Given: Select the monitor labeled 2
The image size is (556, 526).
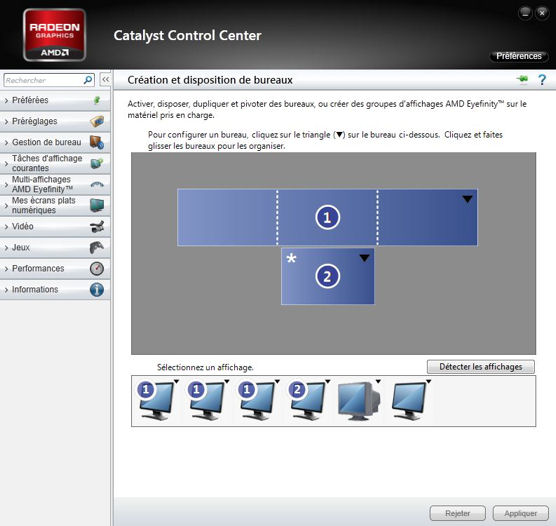Looking at the screenshot, I should (x=307, y=401).
